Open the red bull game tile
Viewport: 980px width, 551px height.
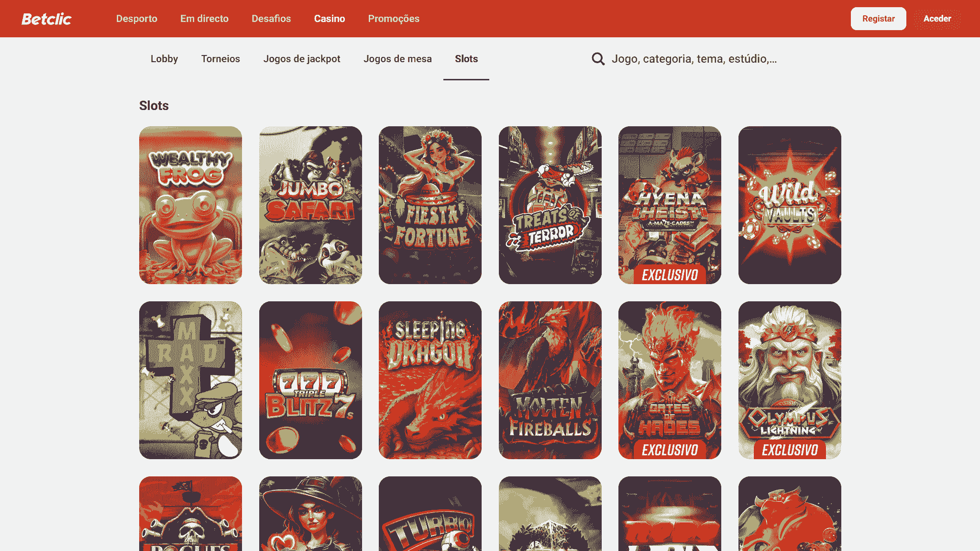[x=790, y=514]
